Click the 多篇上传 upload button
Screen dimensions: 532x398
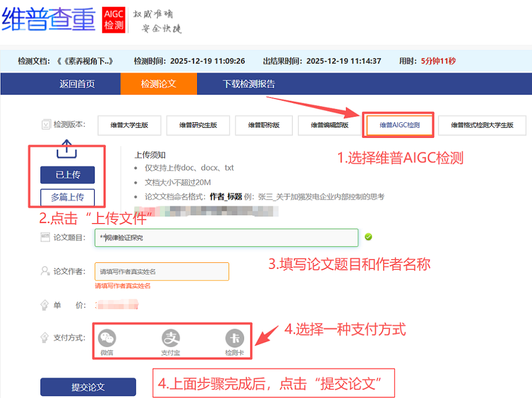tap(67, 196)
